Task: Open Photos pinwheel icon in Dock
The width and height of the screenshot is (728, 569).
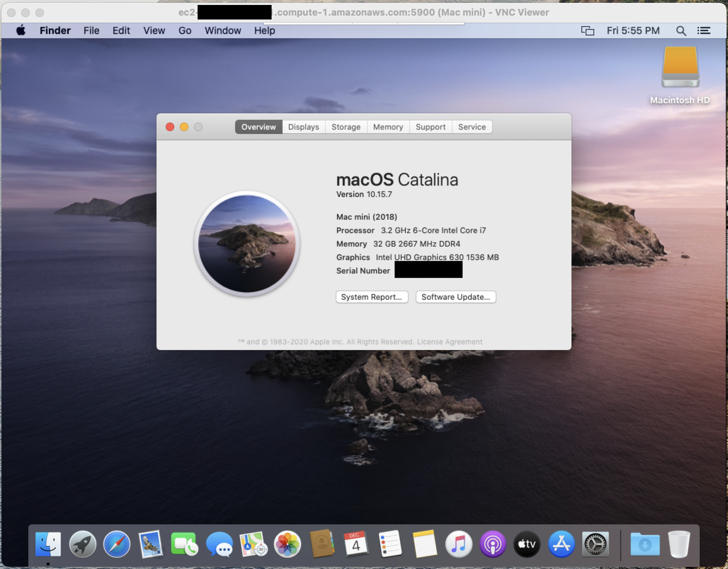Action: (x=288, y=544)
